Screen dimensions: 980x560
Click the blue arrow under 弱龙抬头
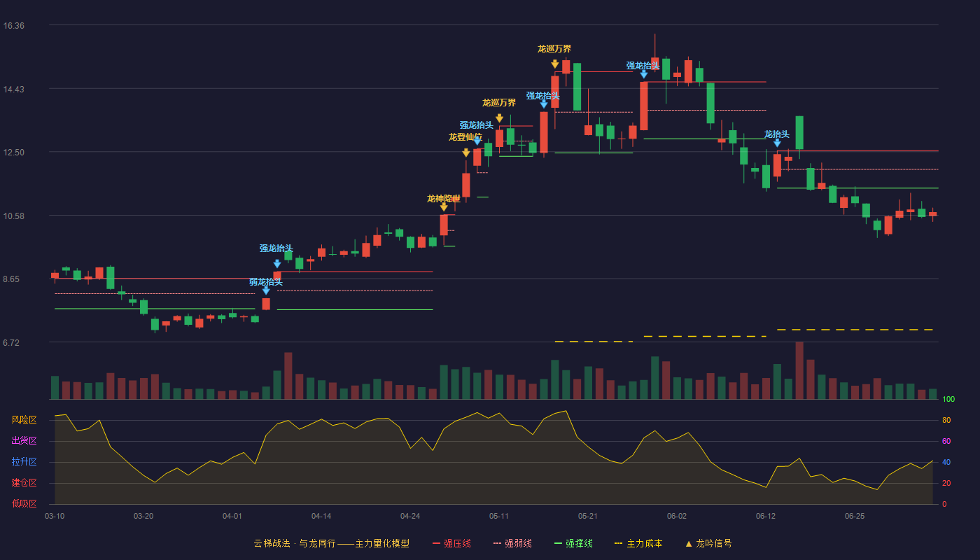266,290
